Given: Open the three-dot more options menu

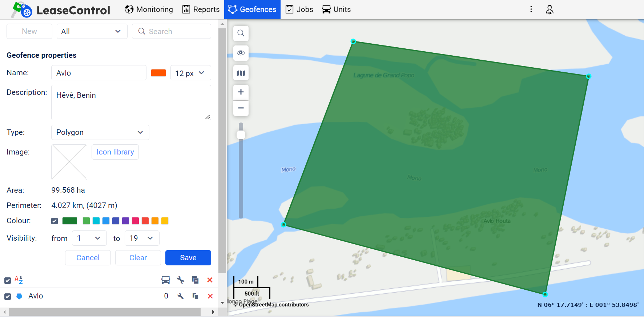Looking at the screenshot, I should [x=531, y=9].
